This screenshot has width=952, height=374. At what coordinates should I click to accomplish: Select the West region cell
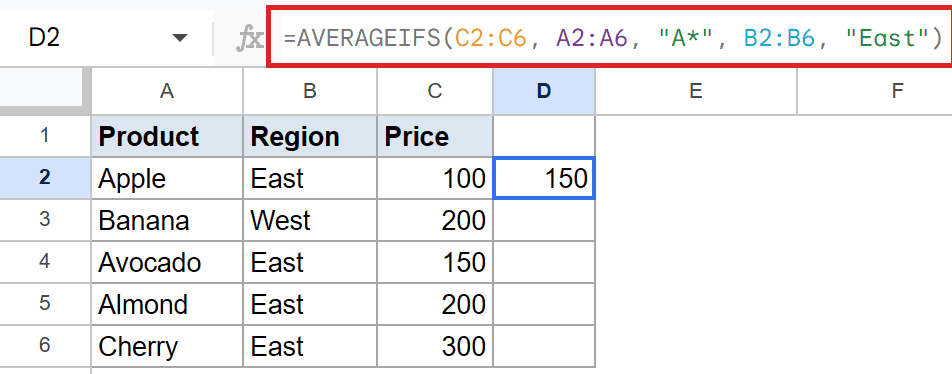click(x=310, y=220)
